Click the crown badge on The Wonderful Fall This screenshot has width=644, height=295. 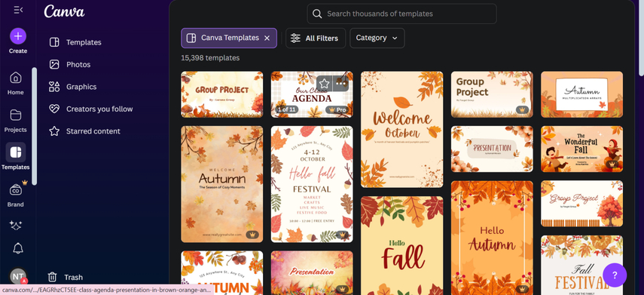pyautogui.click(x=612, y=164)
